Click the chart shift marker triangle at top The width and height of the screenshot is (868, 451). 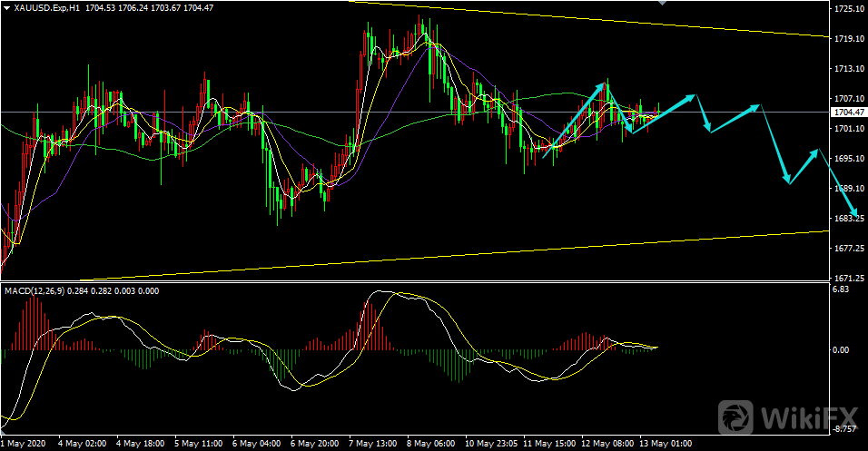pyautogui.click(x=662, y=3)
